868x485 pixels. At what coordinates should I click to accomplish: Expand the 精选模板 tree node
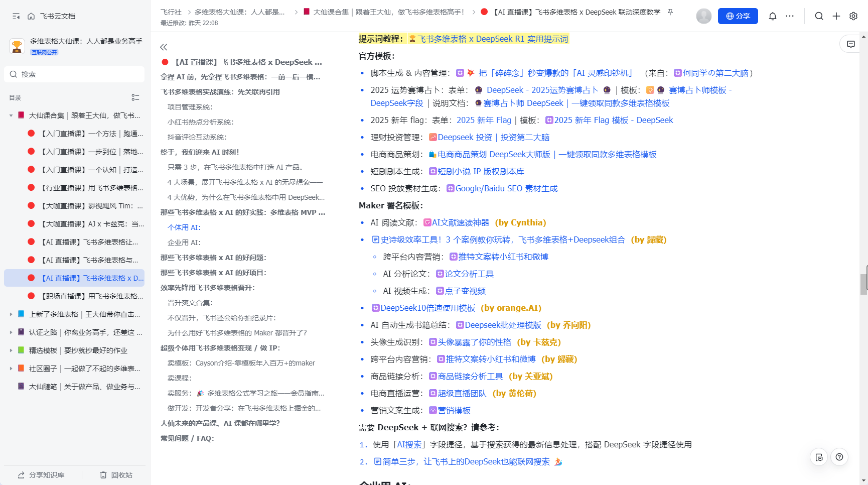pos(11,350)
